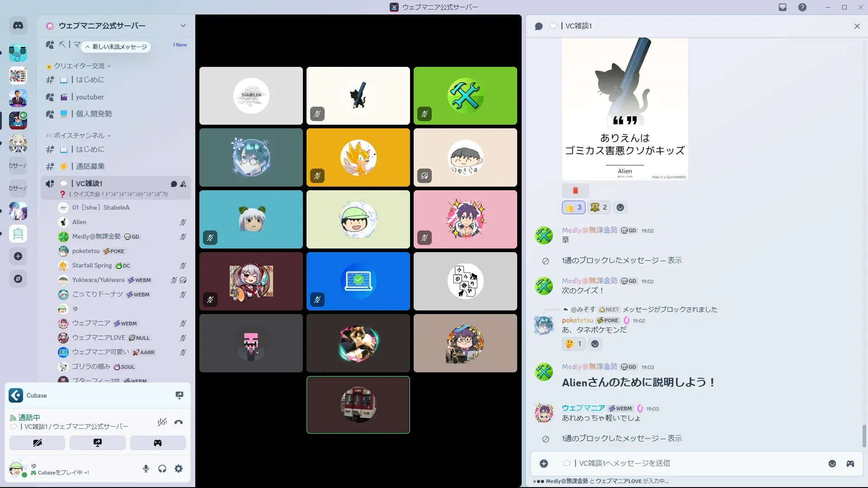This screenshot has height=488, width=868.
Task: Open the inbox icon in title bar
Action: click(x=783, y=7)
